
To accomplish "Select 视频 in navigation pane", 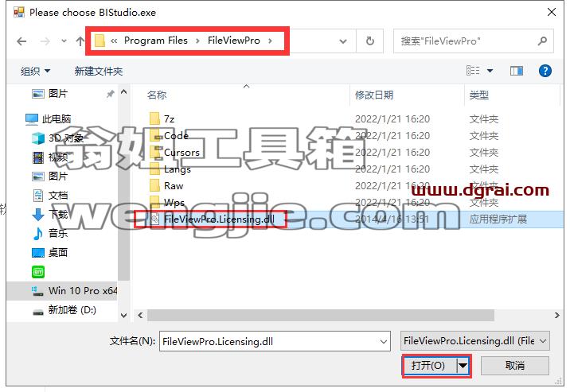I will tap(50, 157).
